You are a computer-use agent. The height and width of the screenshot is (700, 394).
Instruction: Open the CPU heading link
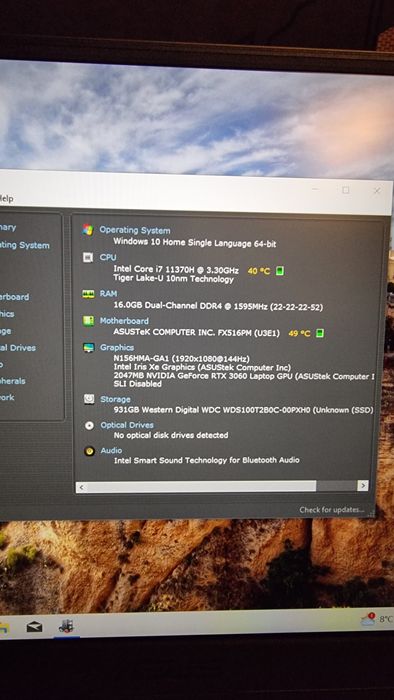(108, 258)
